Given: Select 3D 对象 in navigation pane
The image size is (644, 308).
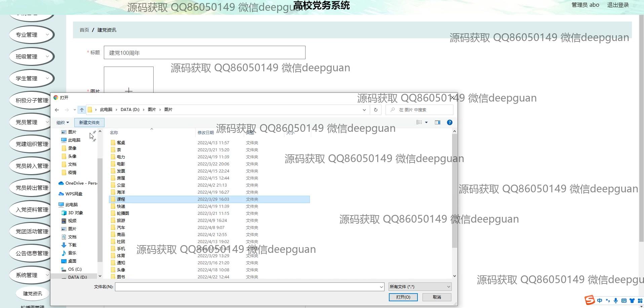Looking at the screenshot, I should point(72,213).
